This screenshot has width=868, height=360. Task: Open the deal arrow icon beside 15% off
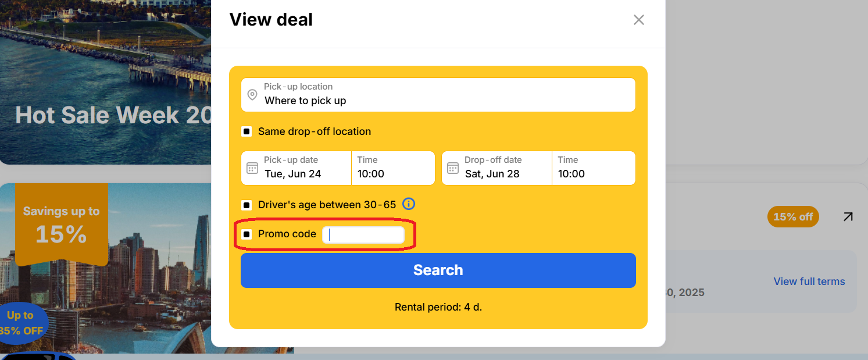pyautogui.click(x=848, y=217)
